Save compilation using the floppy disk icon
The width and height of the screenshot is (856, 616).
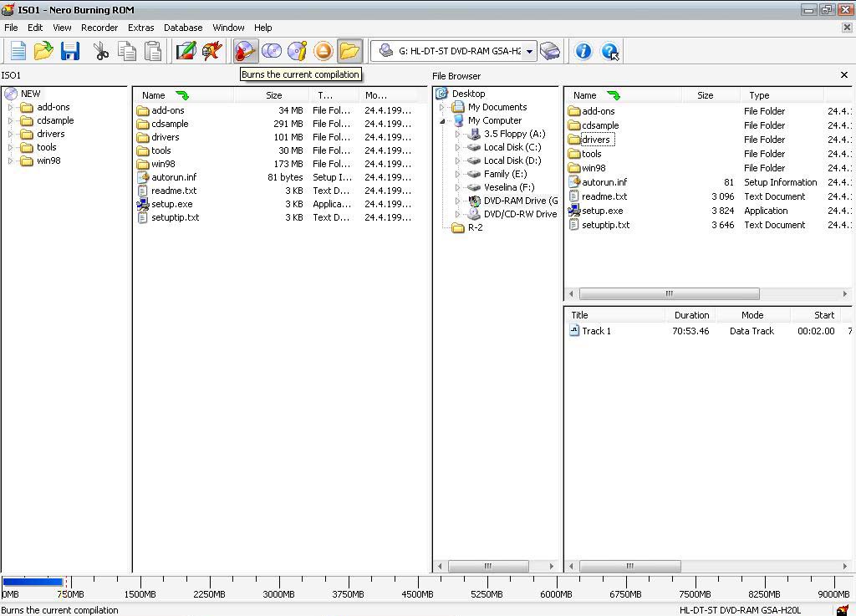click(70, 51)
